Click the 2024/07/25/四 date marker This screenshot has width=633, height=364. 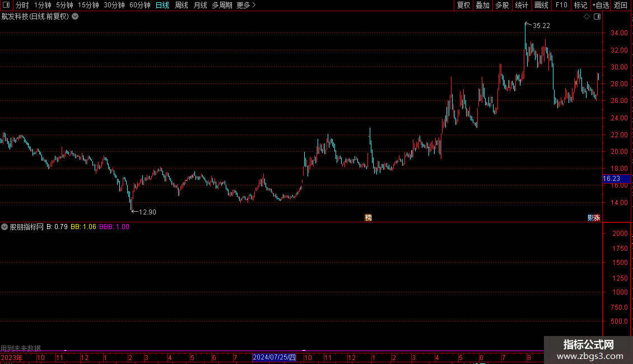point(274,357)
